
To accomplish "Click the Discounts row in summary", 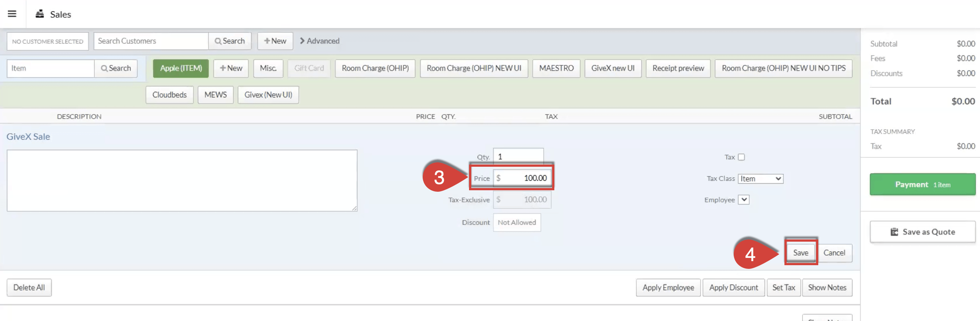I will [922, 73].
